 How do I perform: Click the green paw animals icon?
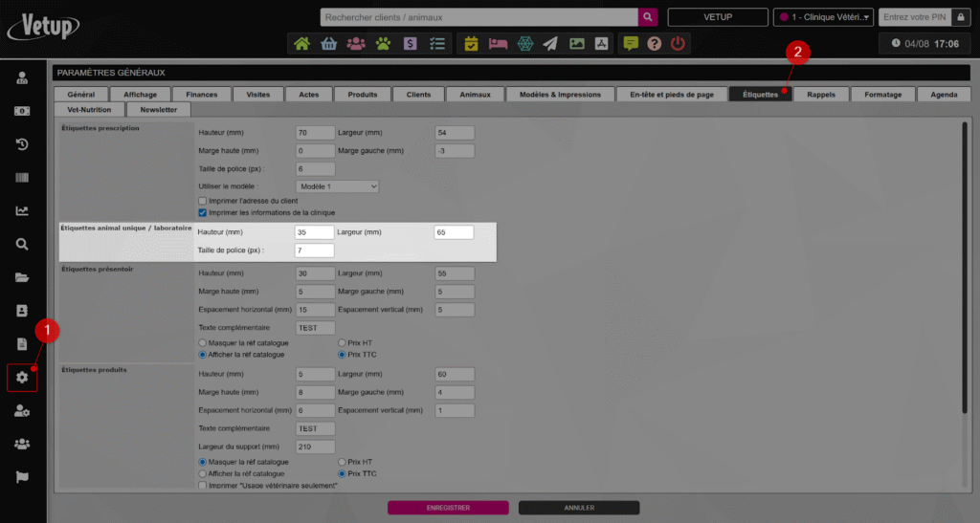click(383, 43)
